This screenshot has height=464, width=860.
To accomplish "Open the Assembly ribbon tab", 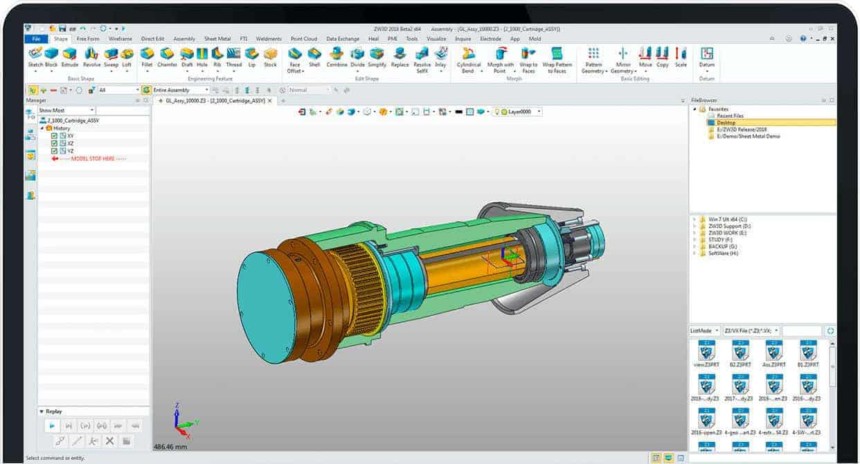I will 184,38.
